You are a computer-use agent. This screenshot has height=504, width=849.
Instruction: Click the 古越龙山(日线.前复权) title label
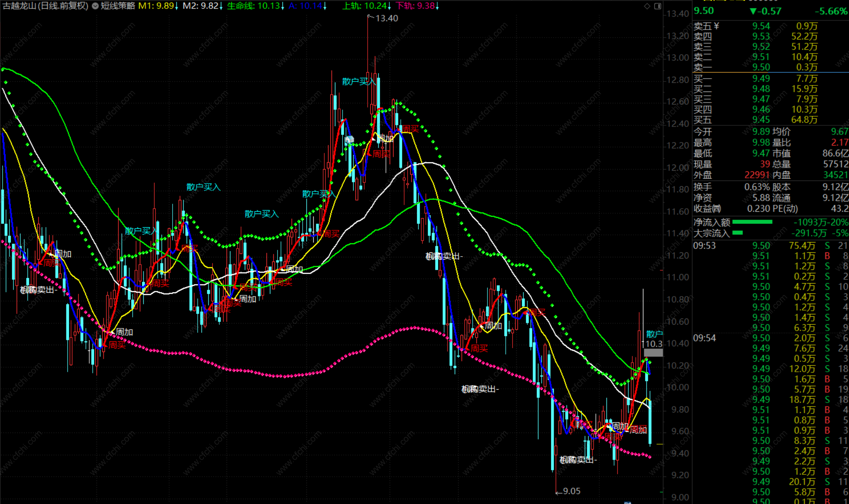pos(45,6)
